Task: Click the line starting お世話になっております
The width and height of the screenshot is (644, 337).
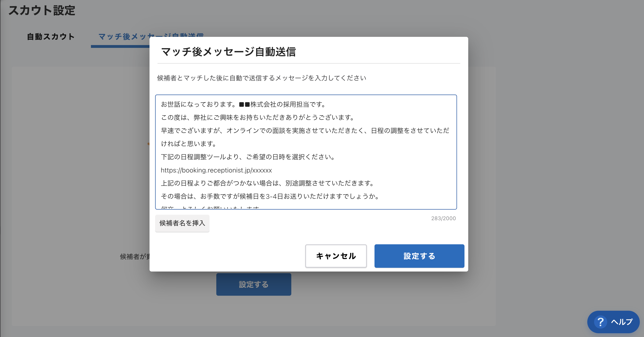Action: click(x=243, y=104)
